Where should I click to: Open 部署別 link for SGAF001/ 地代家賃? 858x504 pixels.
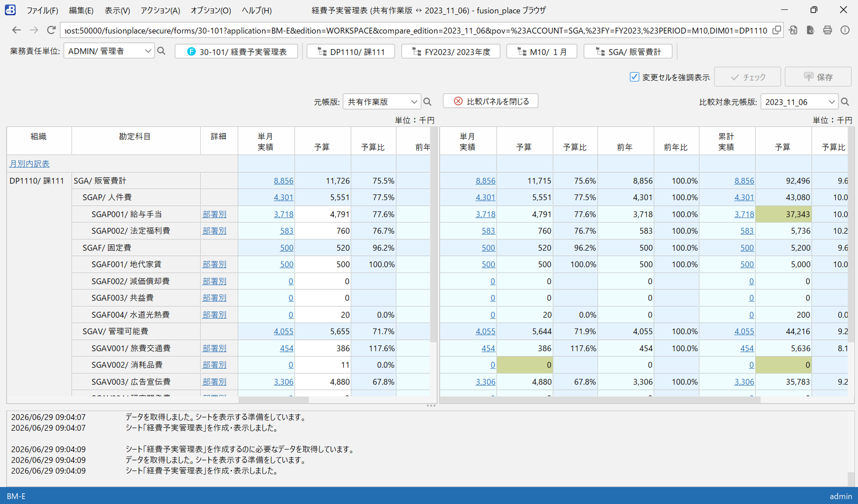click(x=214, y=264)
